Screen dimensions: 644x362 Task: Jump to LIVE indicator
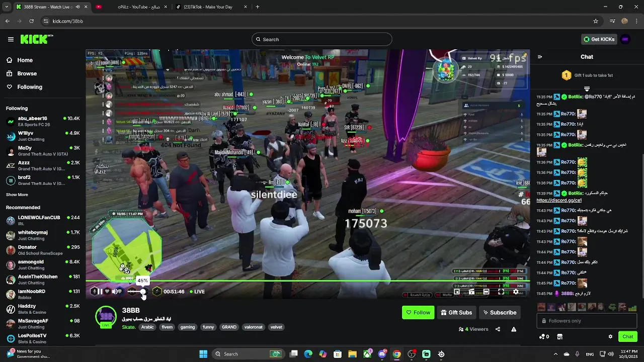coord(197,292)
